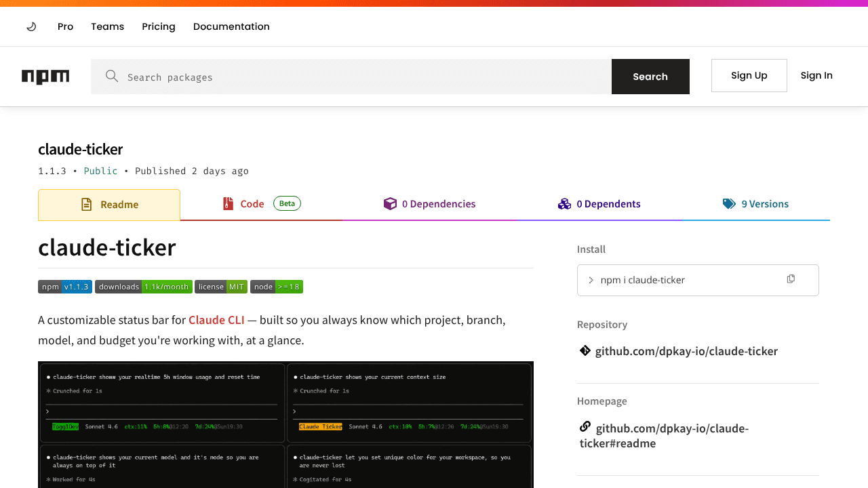Image resolution: width=868 pixels, height=488 pixels.
Task: Click the black Search button
Action: click(x=650, y=77)
